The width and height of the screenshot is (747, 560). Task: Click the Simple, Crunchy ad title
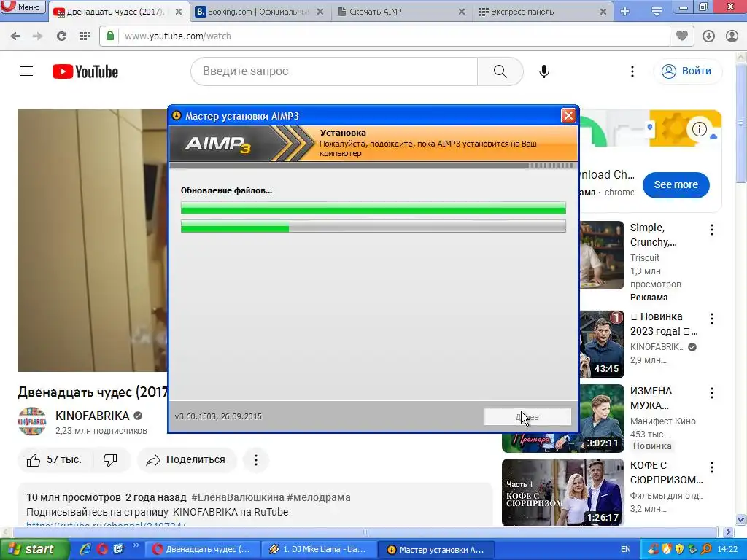(653, 235)
